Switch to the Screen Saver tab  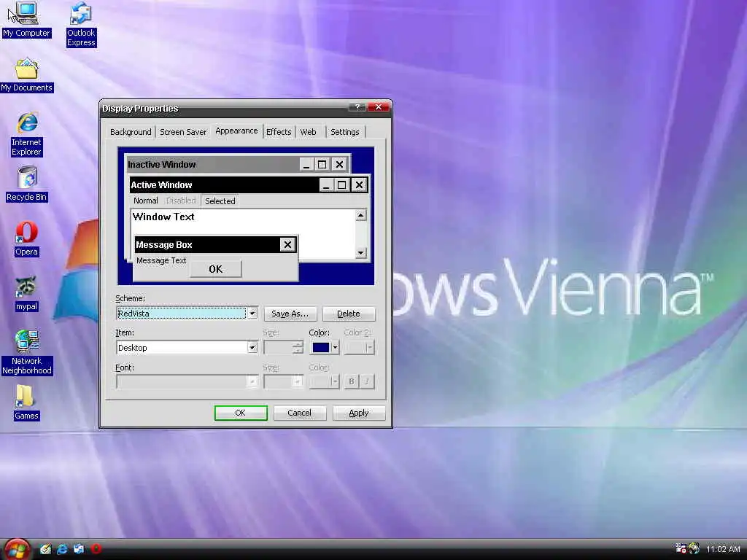tap(183, 132)
